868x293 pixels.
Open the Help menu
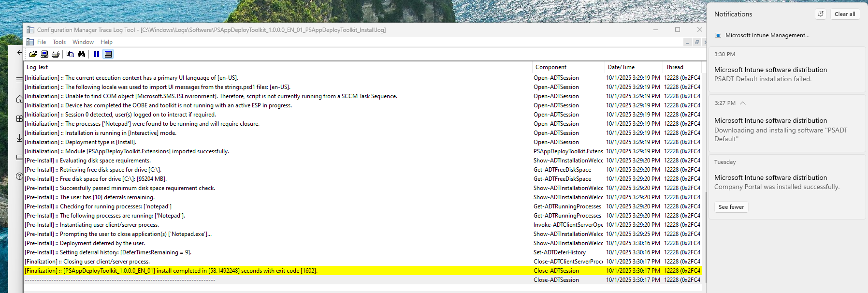(x=106, y=42)
